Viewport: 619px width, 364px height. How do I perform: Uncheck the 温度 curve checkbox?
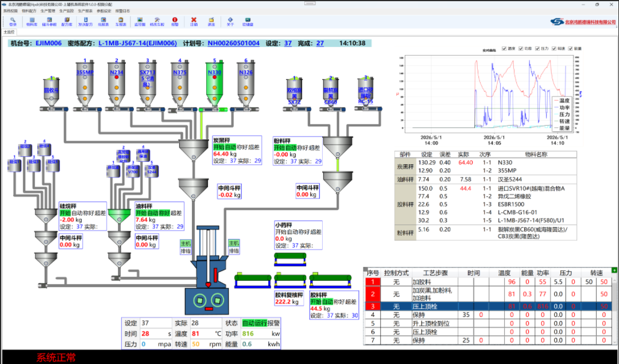coord(504,49)
